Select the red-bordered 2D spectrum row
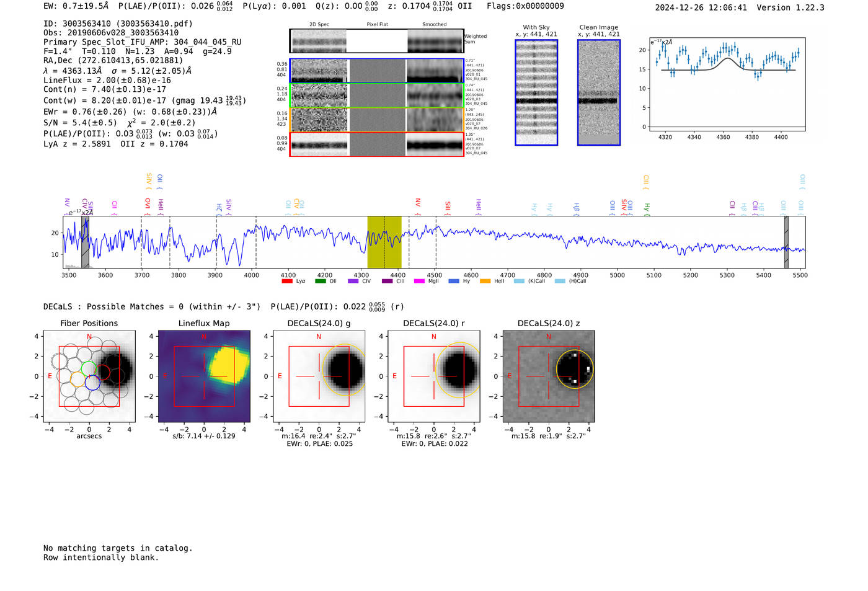This screenshot has height=591, width=868. pyautogui.click(x=377, y=144)
